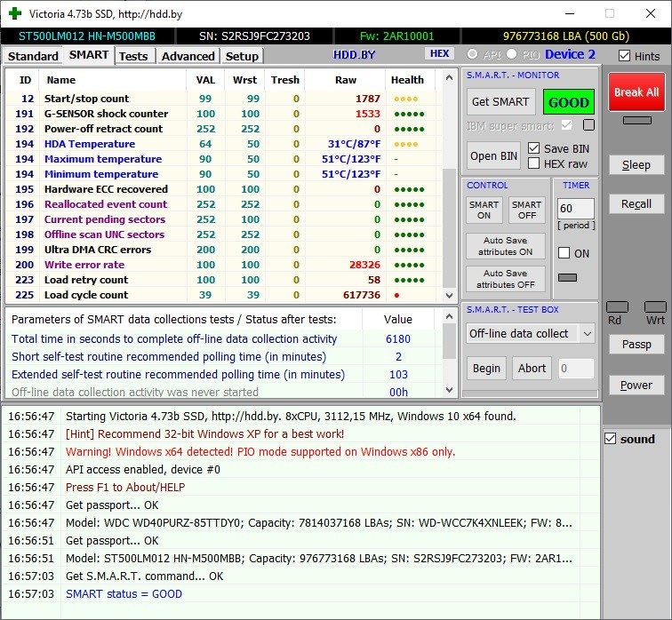Click the Rd indicator box
Image resolution: width=672 pixels, height=620 pixels.
click(x=617, y=306)
